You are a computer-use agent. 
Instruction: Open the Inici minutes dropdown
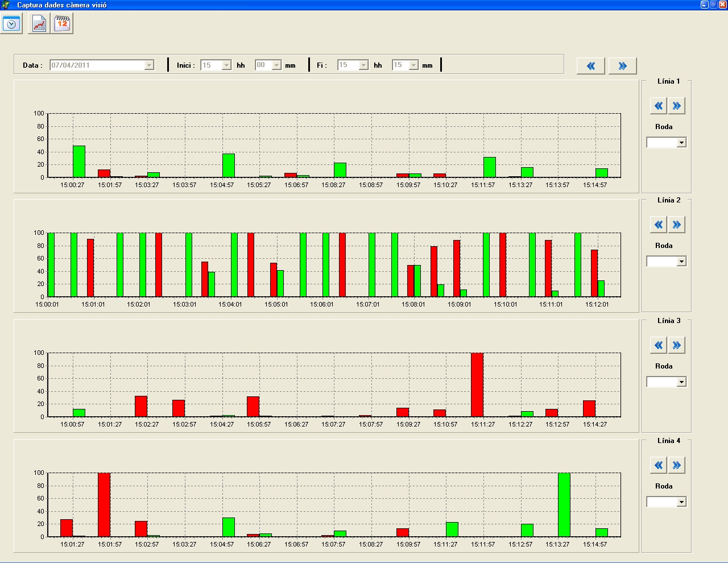[x=276, y=65]
